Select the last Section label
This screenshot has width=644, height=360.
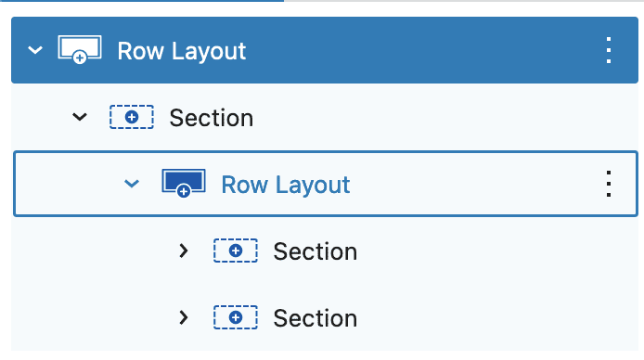(315, 318)
